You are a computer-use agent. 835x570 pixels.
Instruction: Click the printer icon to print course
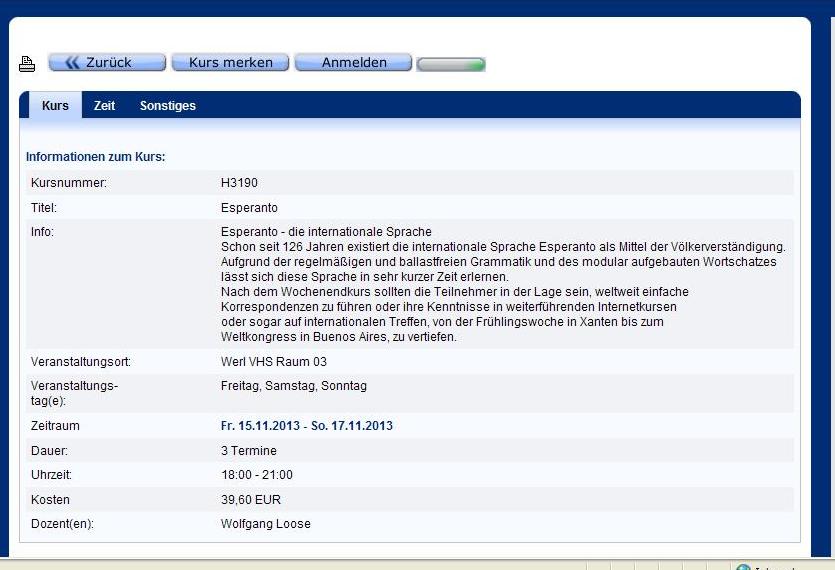(27, 64)
